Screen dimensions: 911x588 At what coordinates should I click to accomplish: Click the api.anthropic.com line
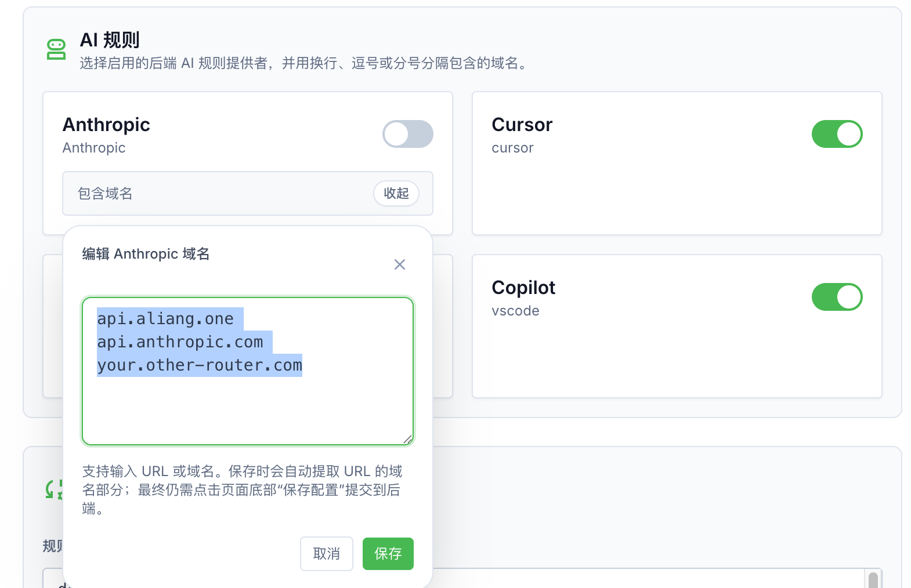180,342
